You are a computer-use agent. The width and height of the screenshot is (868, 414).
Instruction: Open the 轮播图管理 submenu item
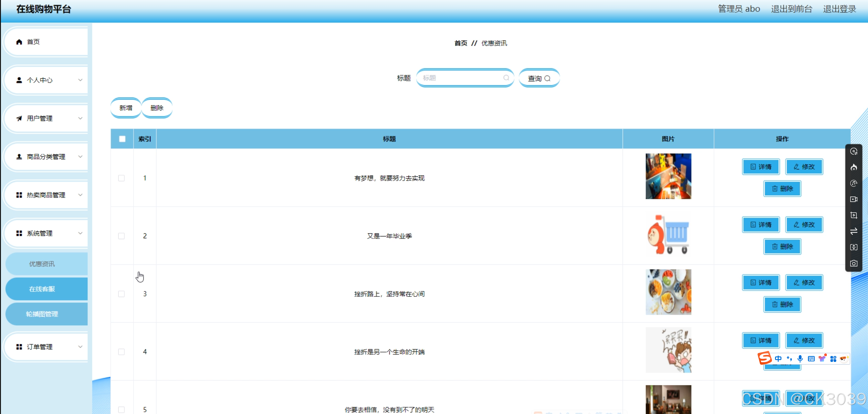point(42,314)
